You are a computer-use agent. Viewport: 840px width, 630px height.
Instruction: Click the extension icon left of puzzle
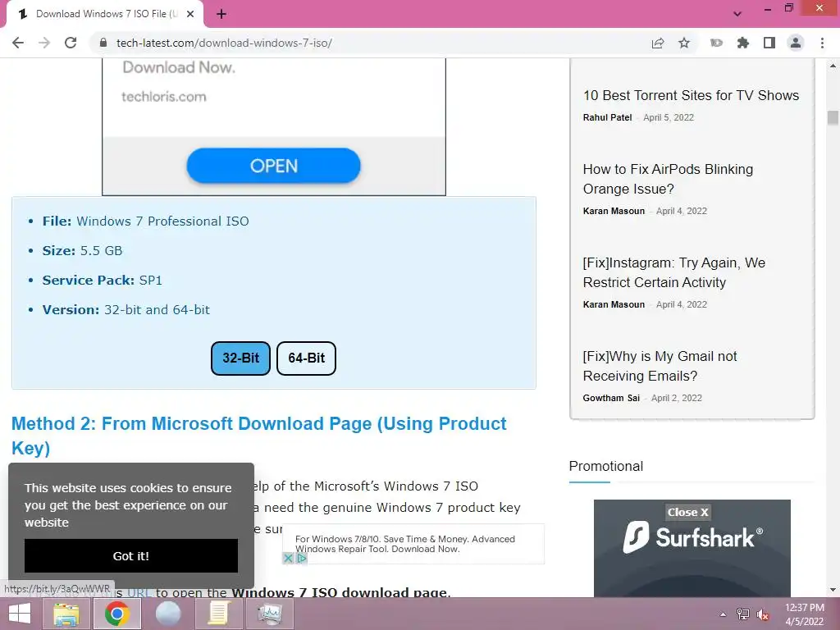(x=716, y=43)
